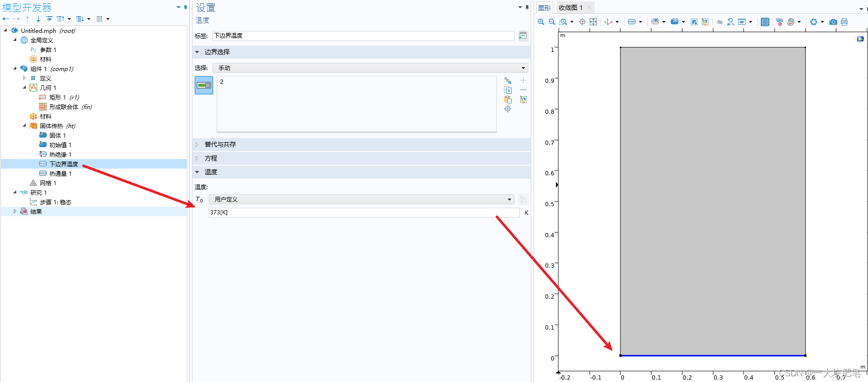This screenshot has width=868, height=382.
Task: Toggle the Hide for Physics eye-slash icon
Action: click(719, 22)
